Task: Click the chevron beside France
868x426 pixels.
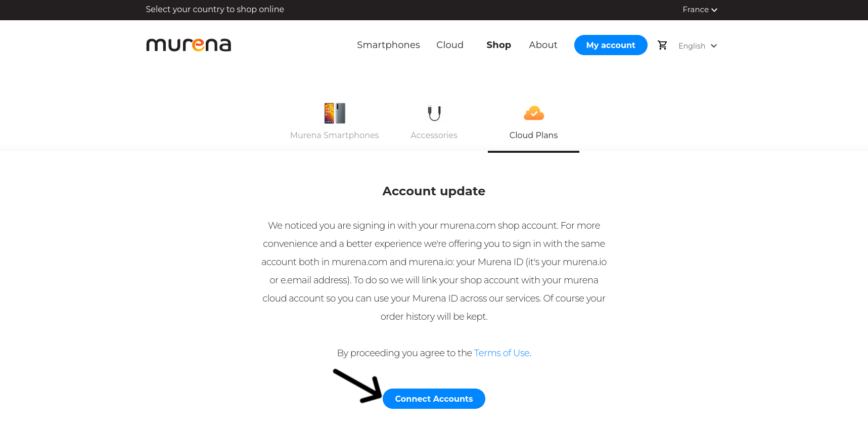Action: coord(714,10)
